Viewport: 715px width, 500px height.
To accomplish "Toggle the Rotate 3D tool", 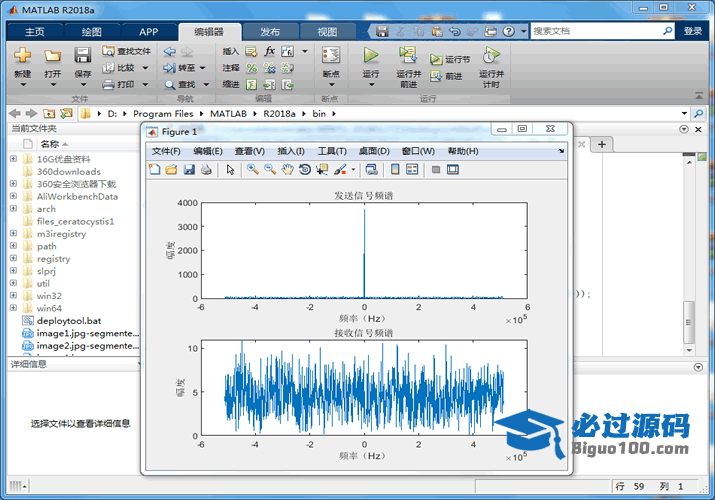I will click(x=305, y=170).
